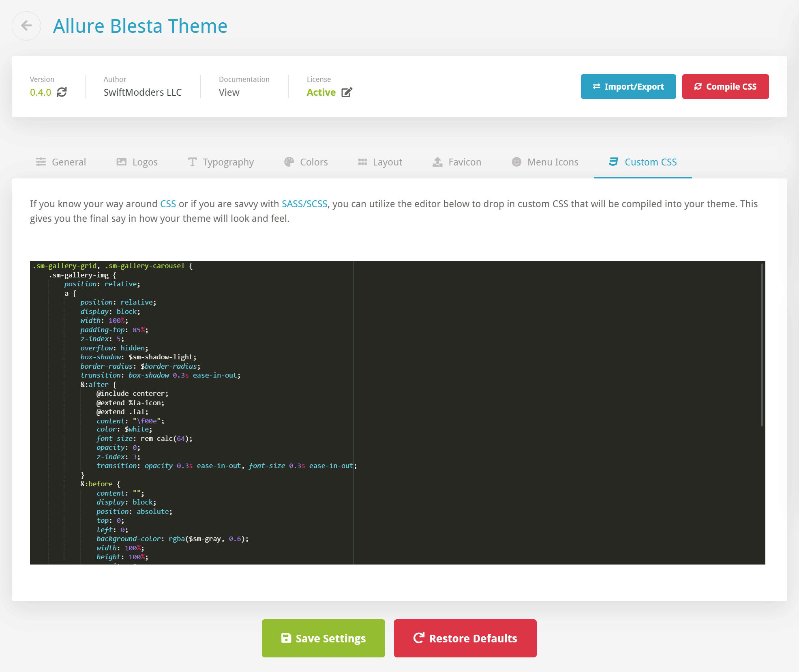Select the Custom CSS tab
The width and height of the screenshot is (799, 672).
[643, 162]
